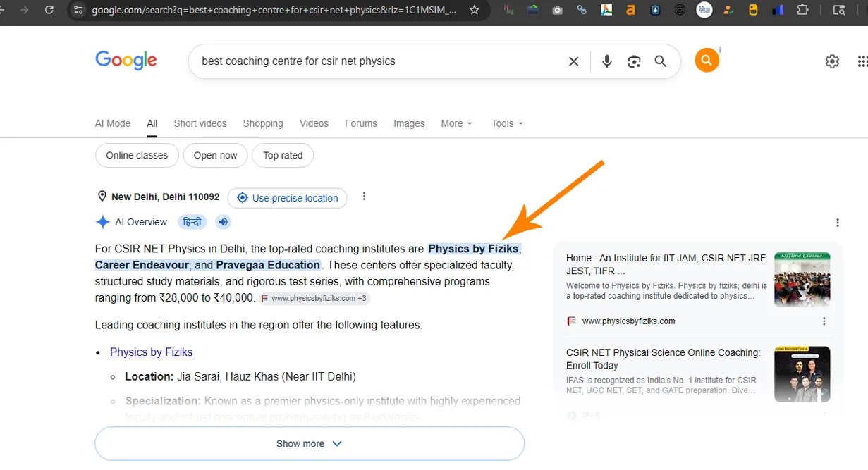Click the AI Overview sparkle label
Screen dimensions: 868x470
point(132,222)
